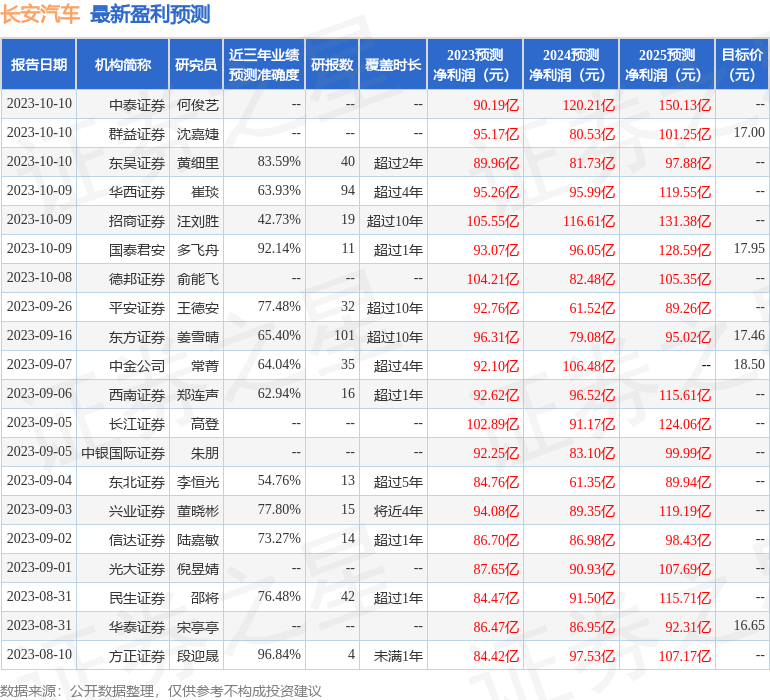The height and width of the screenshot is (700, 770).
Task: Click researcher 崔琰
Action: 205,192
